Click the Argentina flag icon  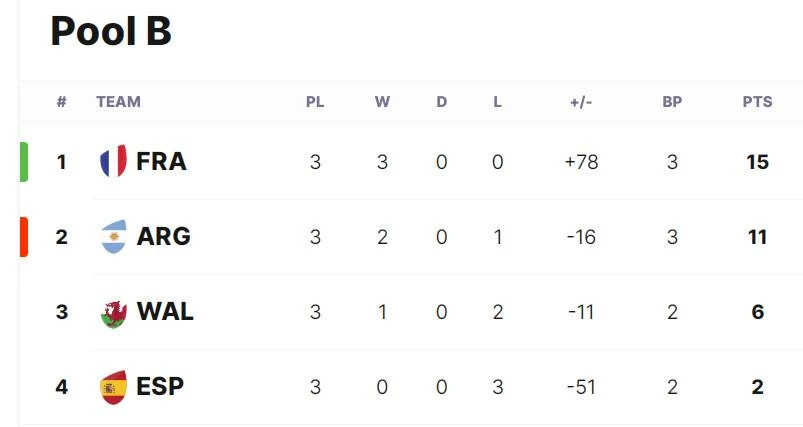tap(114, 237)
